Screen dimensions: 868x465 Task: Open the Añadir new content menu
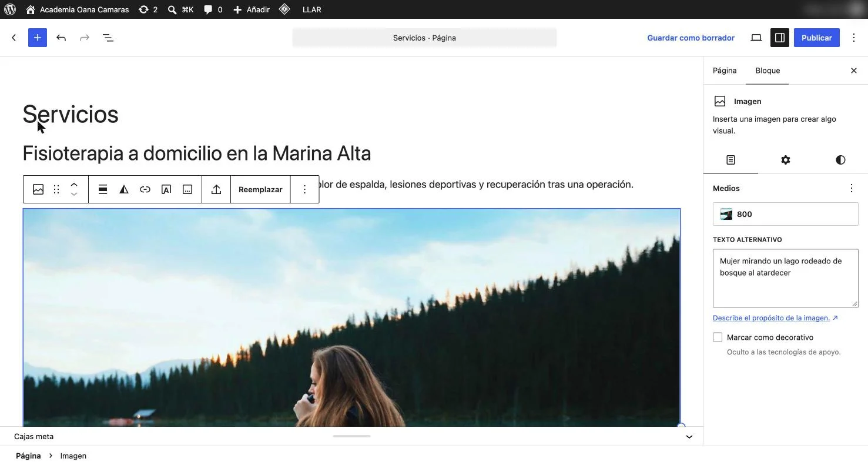pos(252,9)
